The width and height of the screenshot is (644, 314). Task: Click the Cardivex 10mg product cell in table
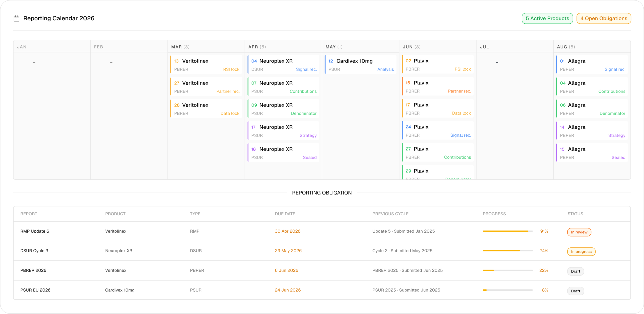pos(120,290)
